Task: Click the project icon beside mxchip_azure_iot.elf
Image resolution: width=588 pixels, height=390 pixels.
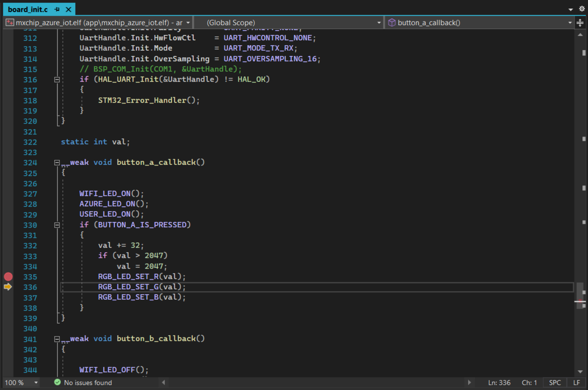Action: pyautogui.click(x=10, y=23)
